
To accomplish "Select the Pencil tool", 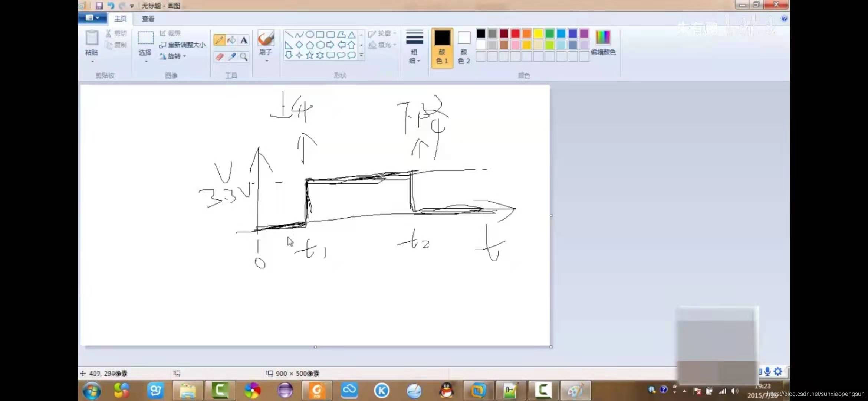I will coord(219,40).
